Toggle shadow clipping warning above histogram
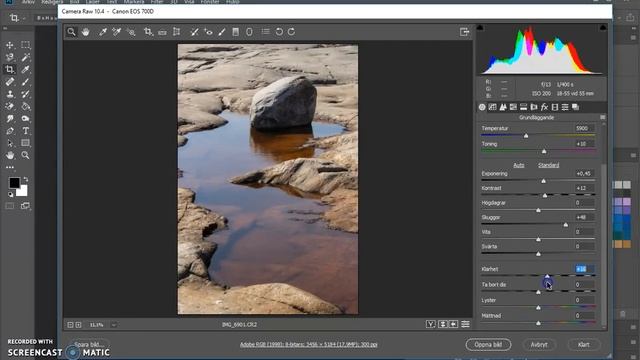The image size is (640, 360). coord(480,28)
